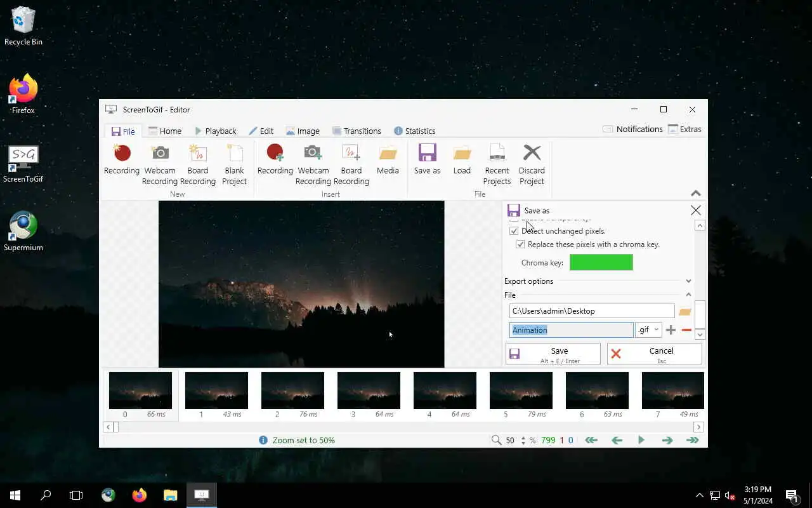
Task: Open Task View on taskbar
Action: click(76, 495)
